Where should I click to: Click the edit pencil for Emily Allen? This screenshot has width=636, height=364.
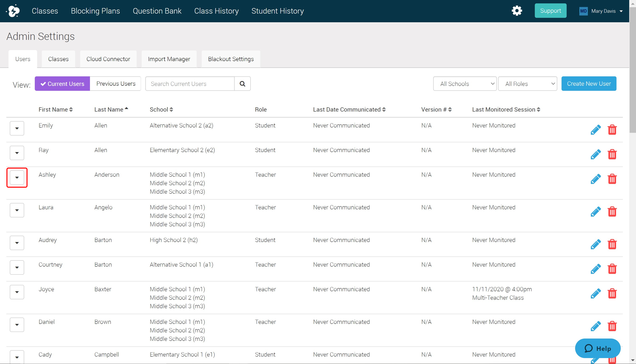(595, 130)
